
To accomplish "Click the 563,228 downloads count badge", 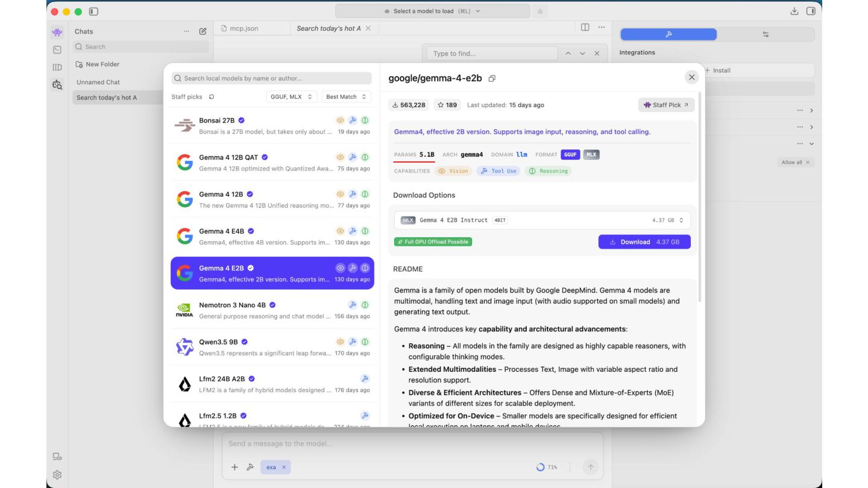I will point(409,105).
